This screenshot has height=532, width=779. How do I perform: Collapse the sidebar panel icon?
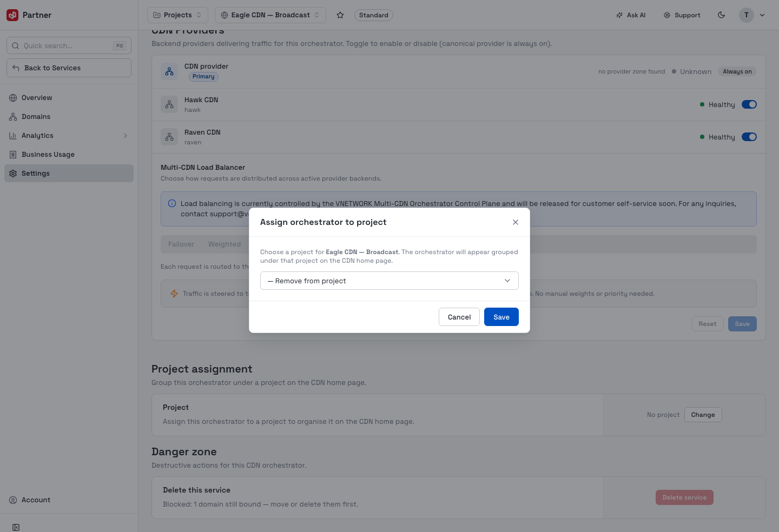16,528
